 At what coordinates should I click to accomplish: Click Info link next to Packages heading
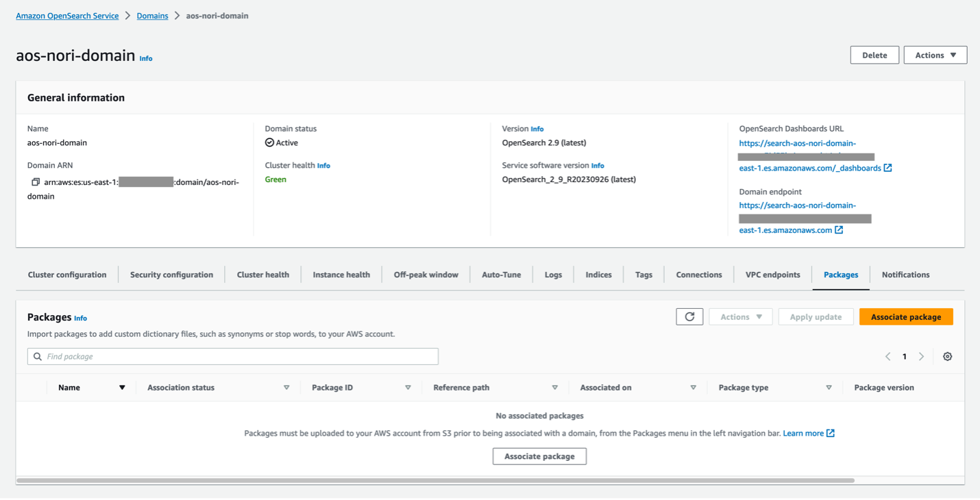[80, 318]
